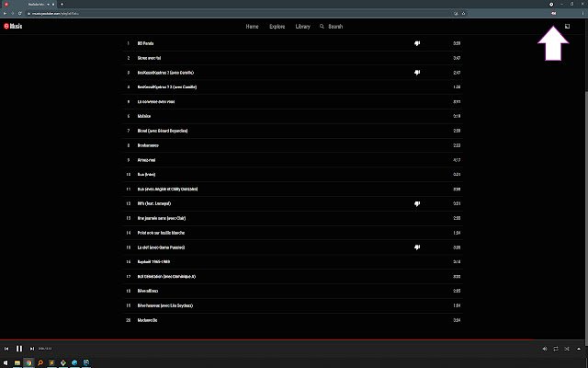Screen dimensions: 588x368
Task: Go back with the browser back arrow
Action: [5, 13]
